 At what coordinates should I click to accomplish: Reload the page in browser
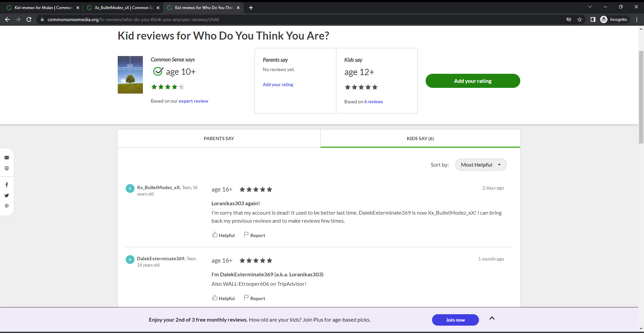(29, 19)
